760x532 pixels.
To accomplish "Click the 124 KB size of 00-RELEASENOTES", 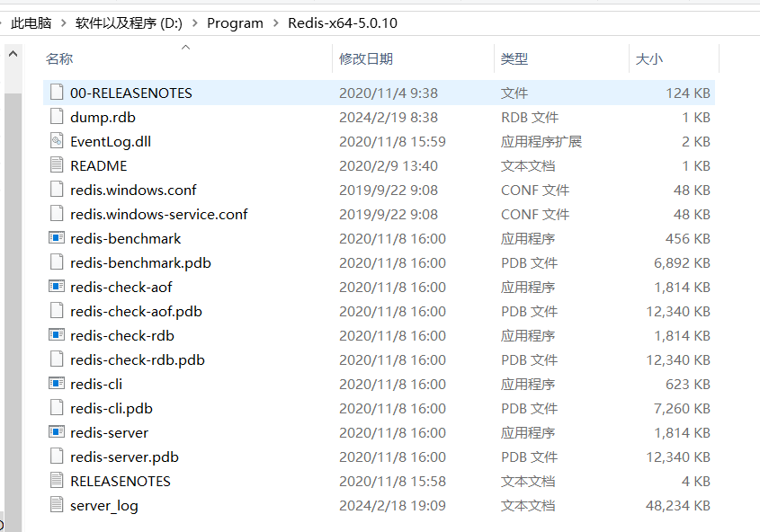I will click(688, 93).
